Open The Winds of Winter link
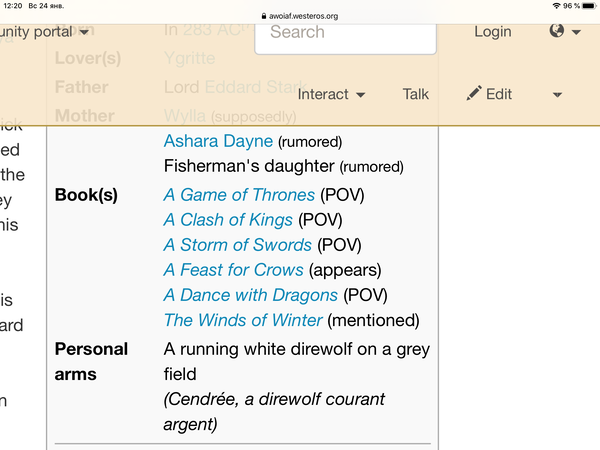 (x=243, y=320)
